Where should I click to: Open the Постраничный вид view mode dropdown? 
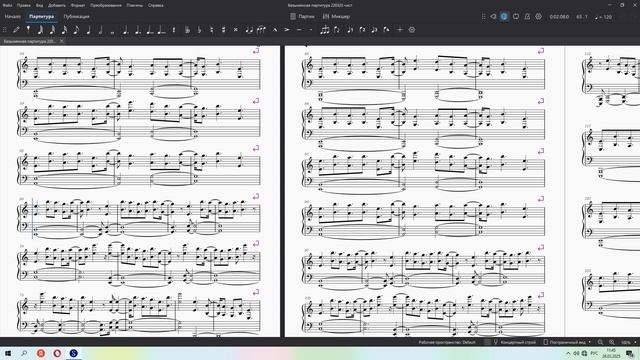pyautogui.click(x=567, y=342)
